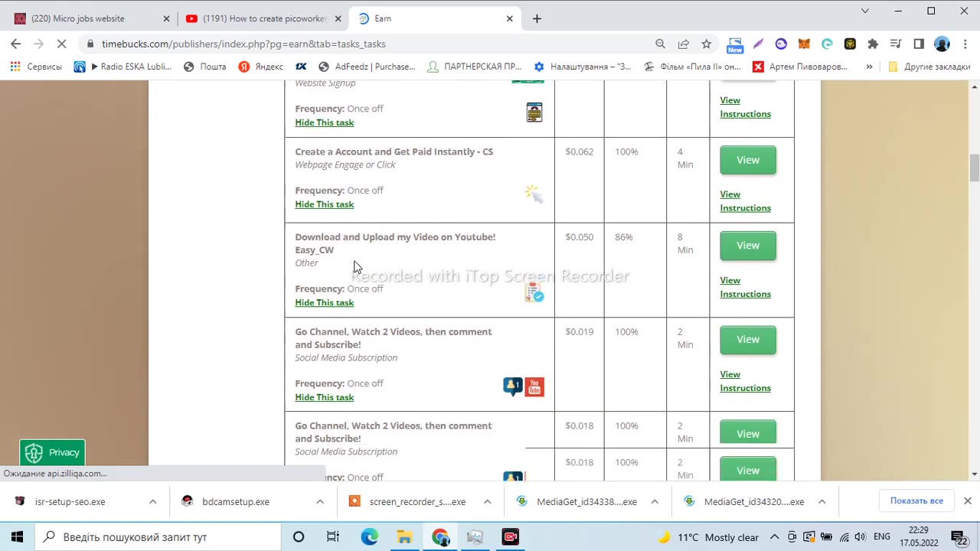Open the purple feather extension
Viewport: 980px width, 551px height.
[x=758, y=44]
